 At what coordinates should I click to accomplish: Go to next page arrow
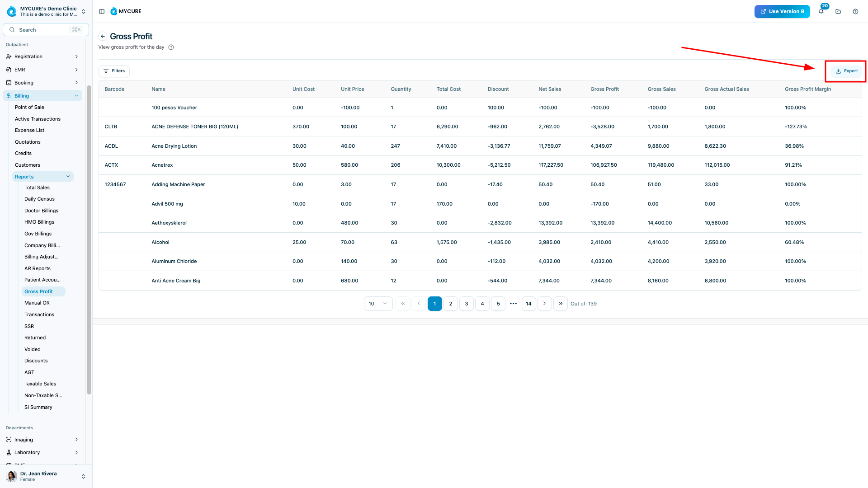click(544, 304)
